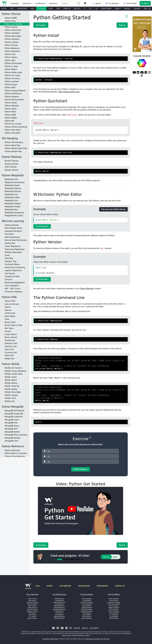Open the YouTube icon under Color Picker
152x644 pixels.
134,72
